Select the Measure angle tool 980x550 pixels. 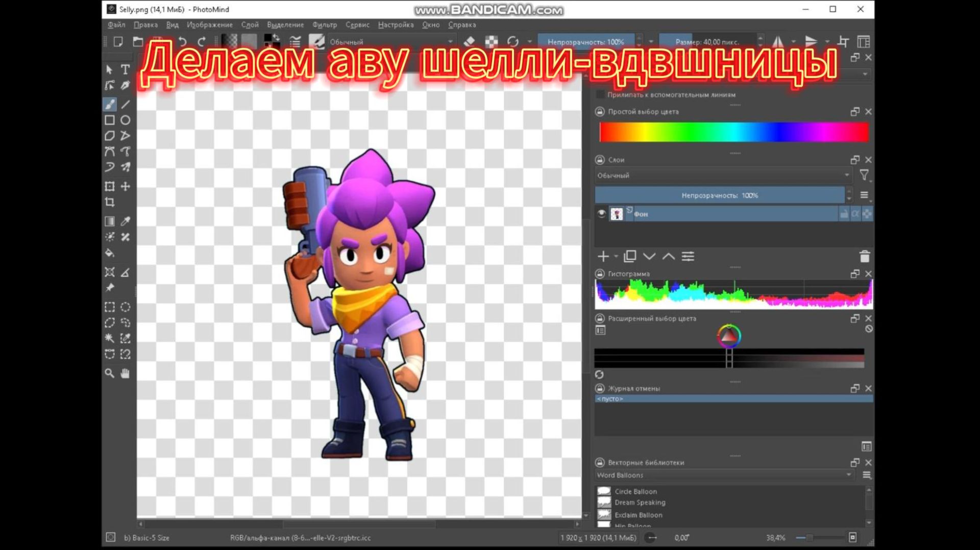[125, 272]
